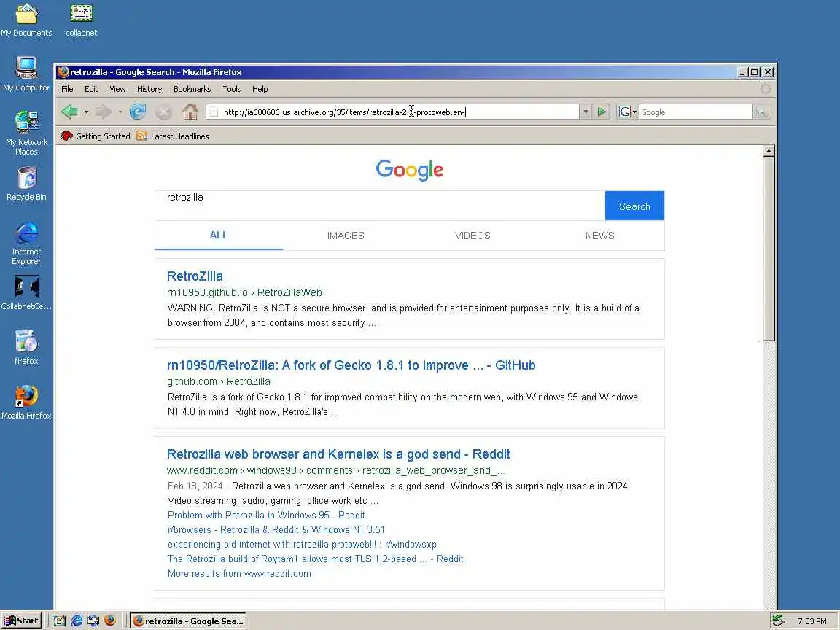Go to the Home page

click(x=190, y=112)
